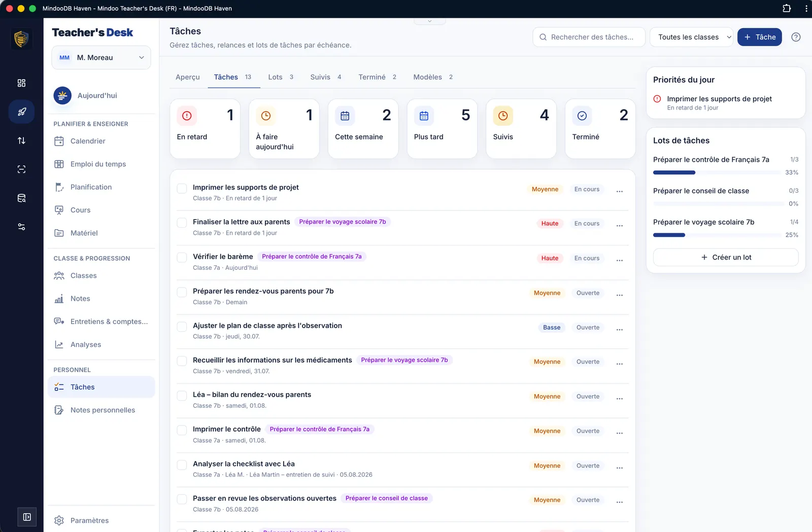Collapse sidebar with the panel toggle icon
This screenshot has width=812, height=532.
point(27,517)
